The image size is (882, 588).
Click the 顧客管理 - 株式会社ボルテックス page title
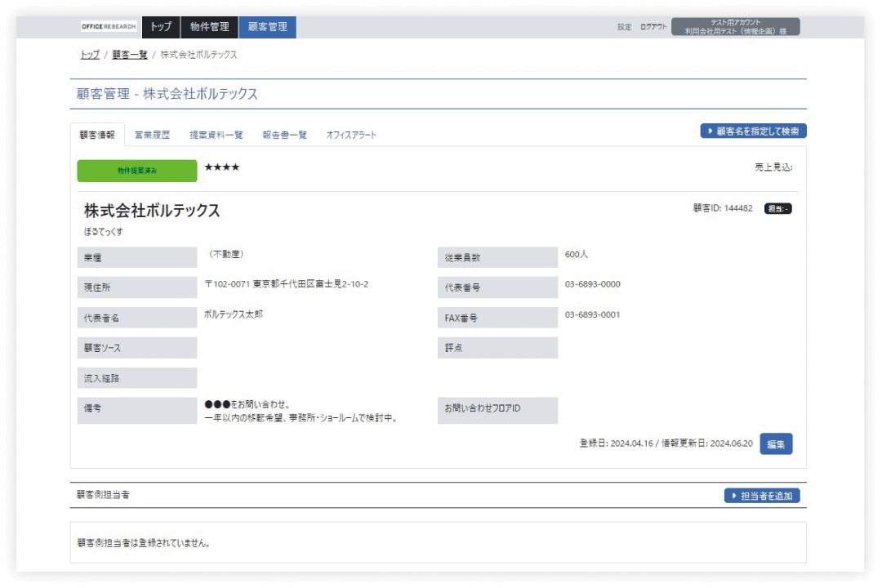(167, 94)
